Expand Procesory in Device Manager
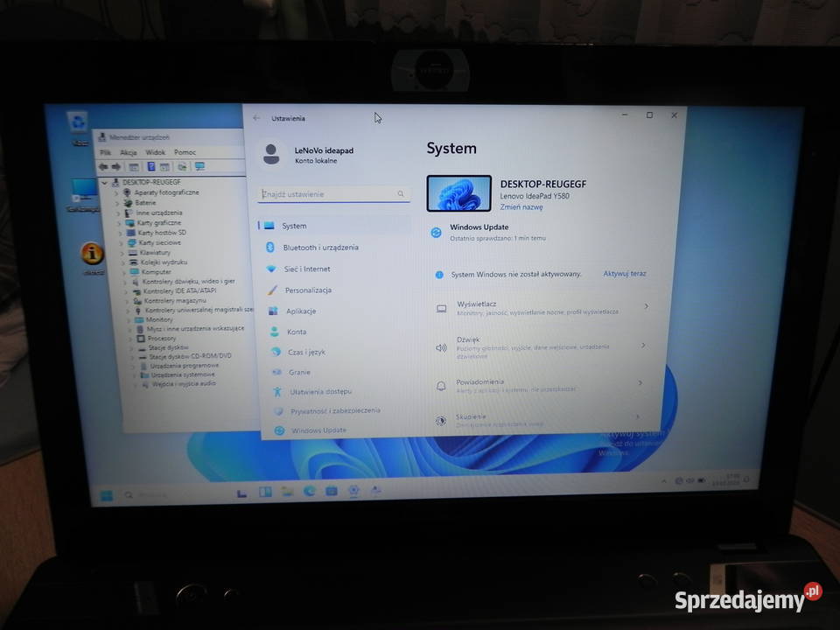This screenshot has width=840, height=630. point(130,339)
